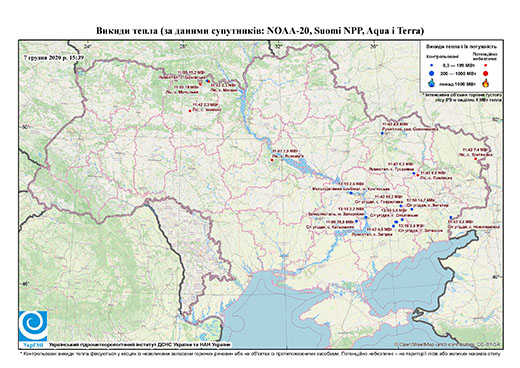Select the large blue circle in the legend
The height and width of the screenshot is (368, 520).
pos(432,73)
